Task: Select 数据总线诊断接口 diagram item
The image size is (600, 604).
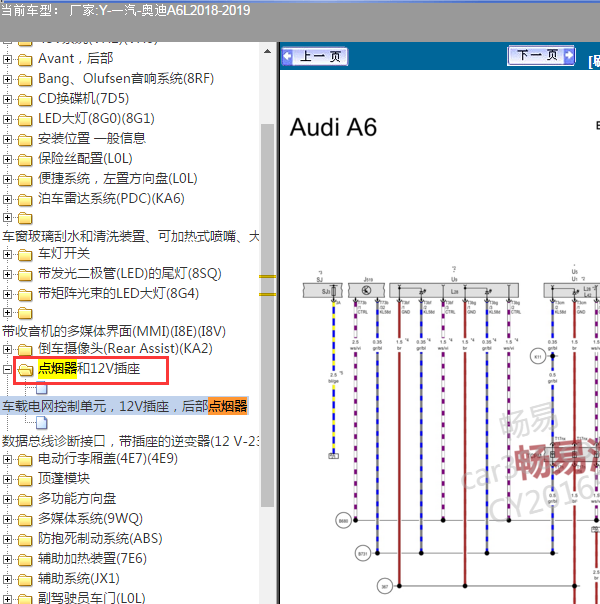Action: click(x=130, y=441)
